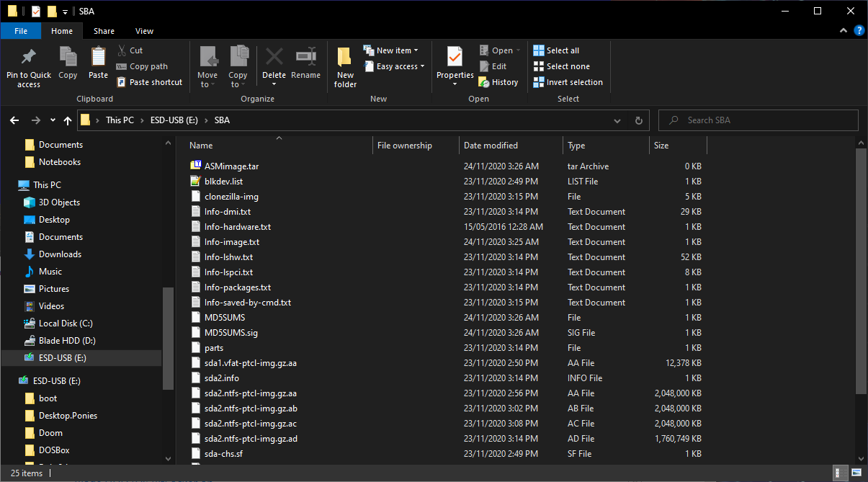
Task: Create a New folder from the ribbon
Action: click(345, 67)
